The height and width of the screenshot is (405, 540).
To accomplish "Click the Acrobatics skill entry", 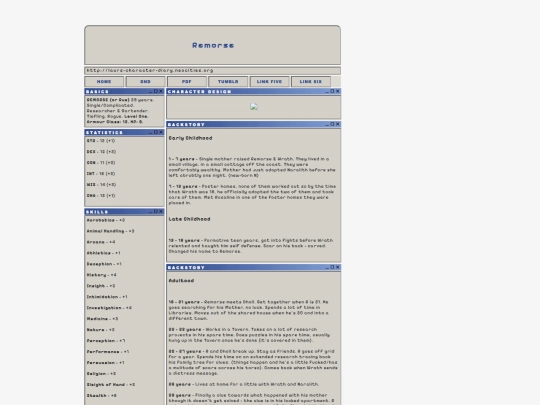I will pyautogui.click(x=106, y=220).
